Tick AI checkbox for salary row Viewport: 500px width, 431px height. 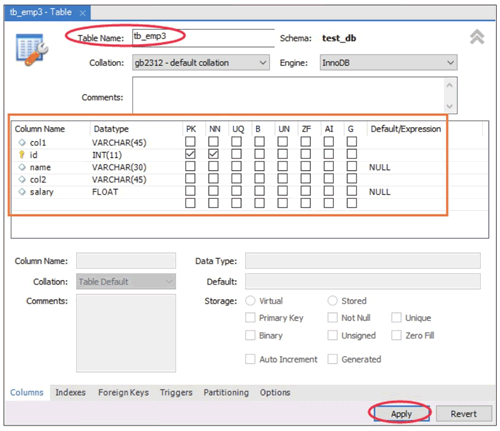point(329,191)
